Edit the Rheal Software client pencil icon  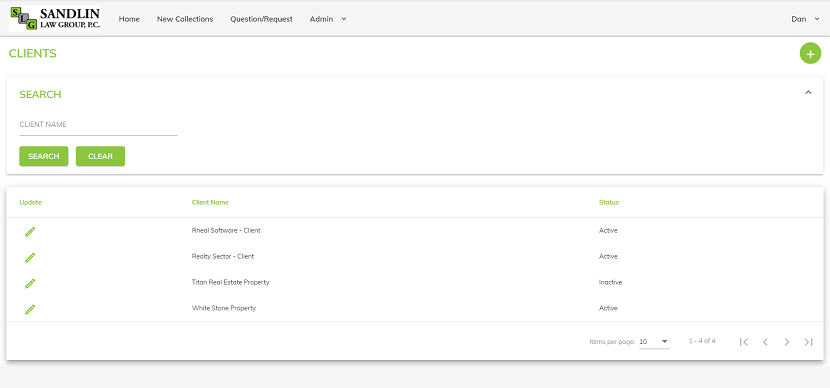[30, 231]
